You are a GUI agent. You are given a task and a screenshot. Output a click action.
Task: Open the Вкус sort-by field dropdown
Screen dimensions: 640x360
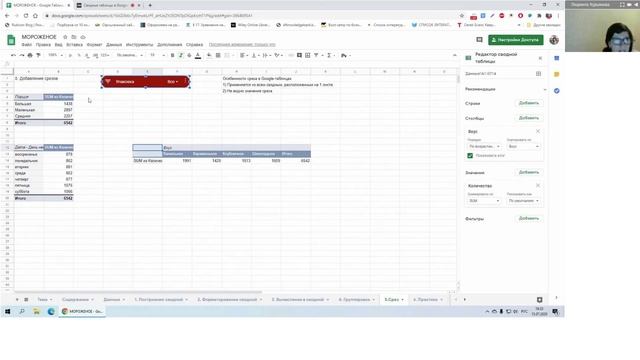pos(523,146)
